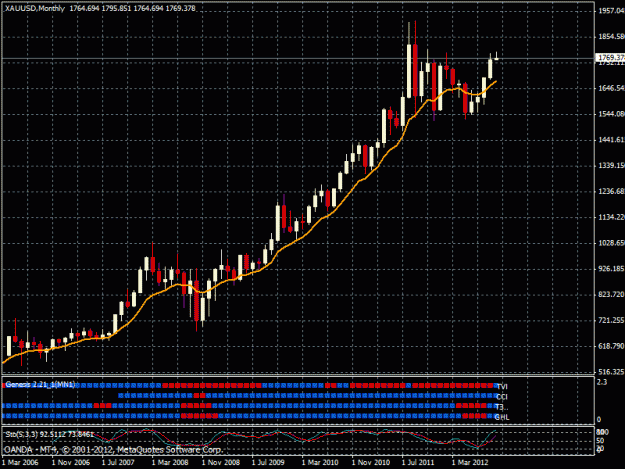The width and height of the screenshot is (625, 469).
Task: Select the 823.720 price axis label
Action: pyautogui.click(x=611, y=294)
